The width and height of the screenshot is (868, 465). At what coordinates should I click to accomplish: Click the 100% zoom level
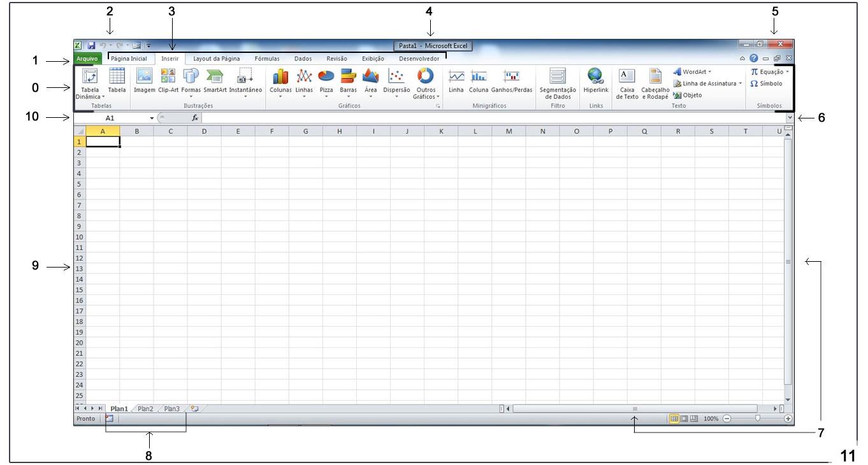[711, 418]
